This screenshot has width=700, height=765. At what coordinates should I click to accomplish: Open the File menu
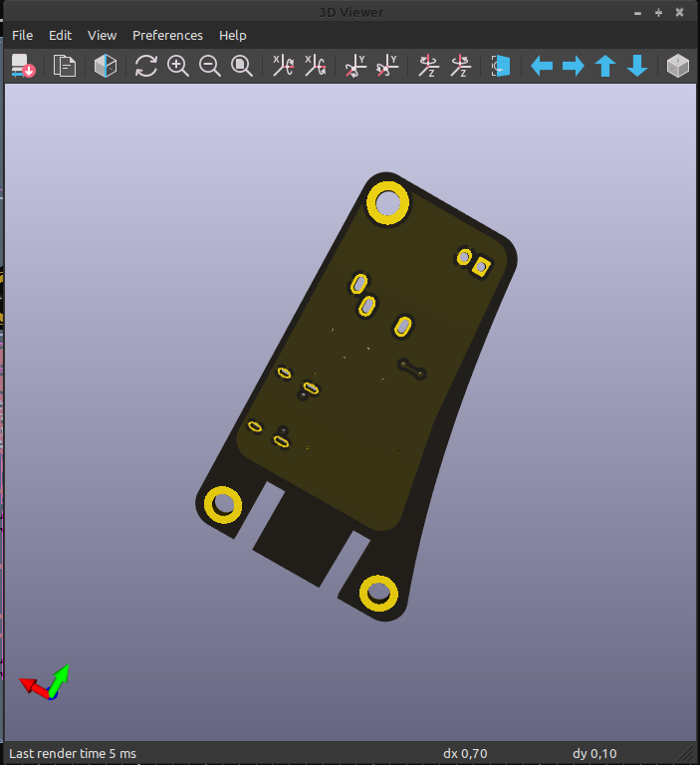pyautogui.click(x=23, y=36)
